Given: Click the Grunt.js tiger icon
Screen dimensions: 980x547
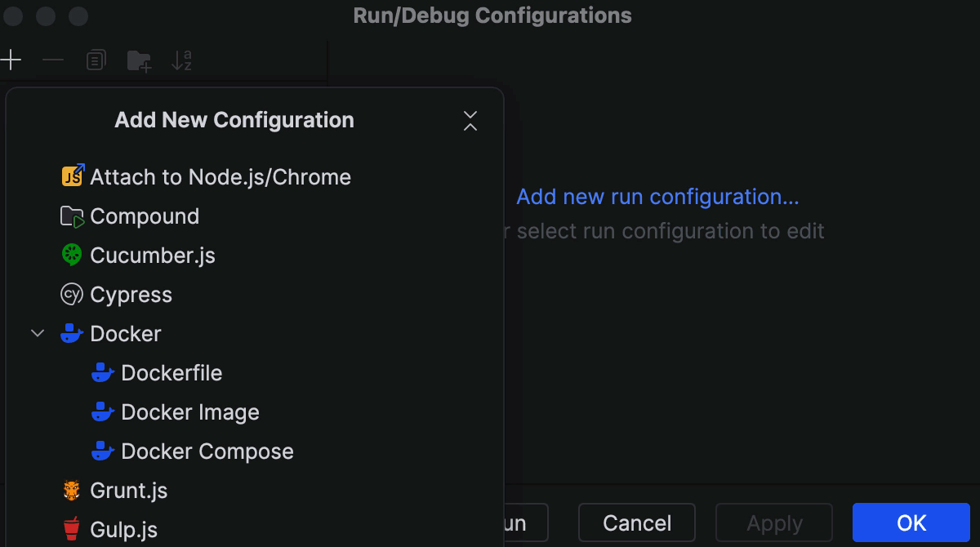Looking at the screenshot, I should (x=72, y=490).
